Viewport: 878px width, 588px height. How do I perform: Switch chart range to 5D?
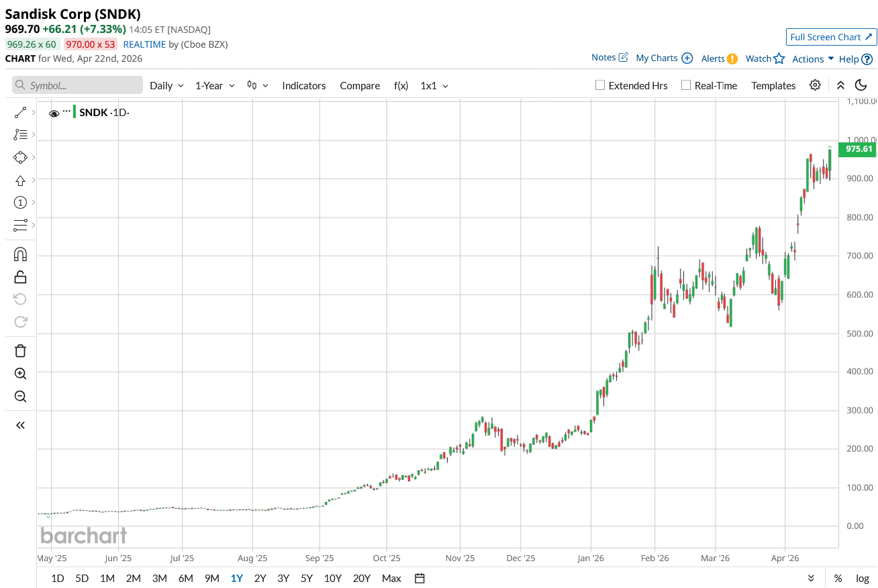pos(82,578)
